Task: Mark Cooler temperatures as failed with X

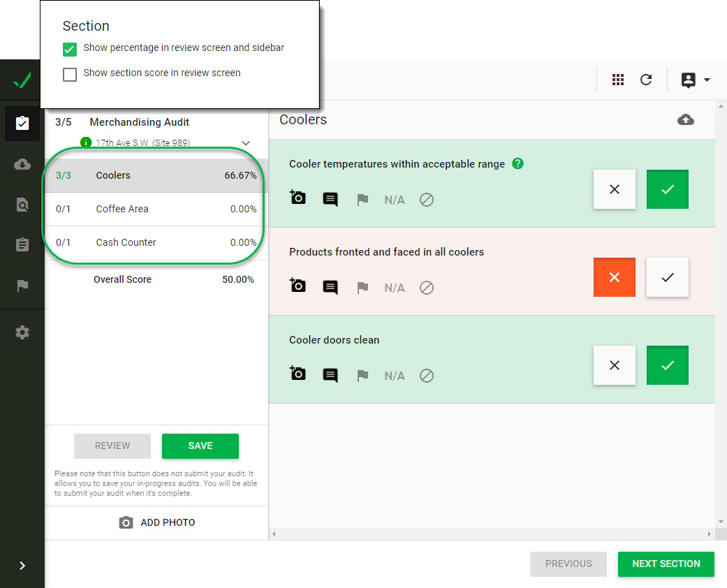Action: (x=615, y=189)
